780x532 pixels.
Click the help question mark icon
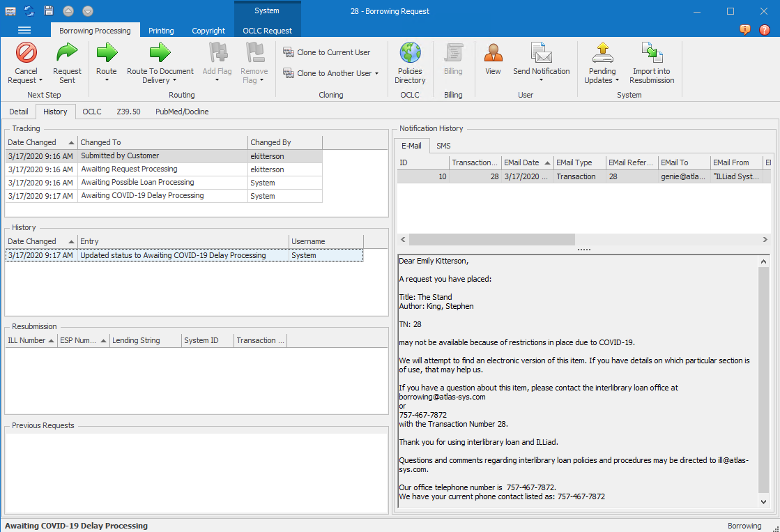(765, 30)
